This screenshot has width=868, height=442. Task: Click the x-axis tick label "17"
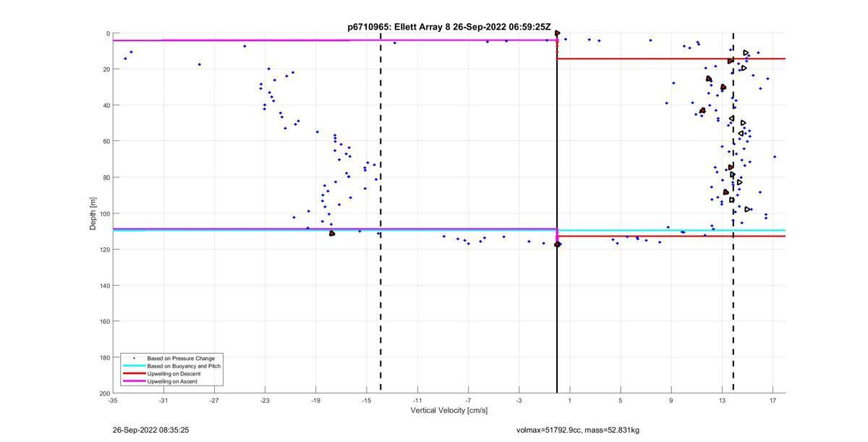point(773,400)
